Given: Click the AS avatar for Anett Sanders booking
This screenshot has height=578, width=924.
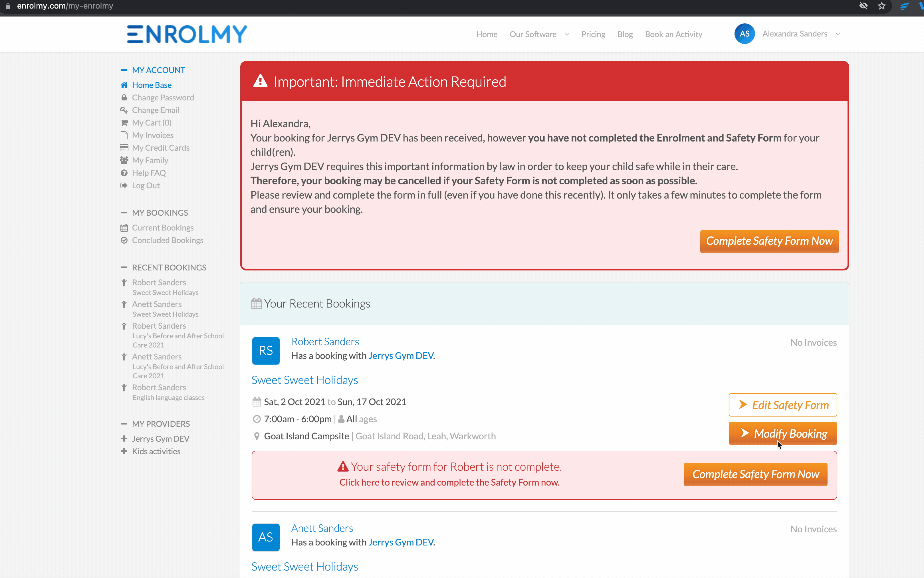Looking at the screenshot, I should click(266, 537).
